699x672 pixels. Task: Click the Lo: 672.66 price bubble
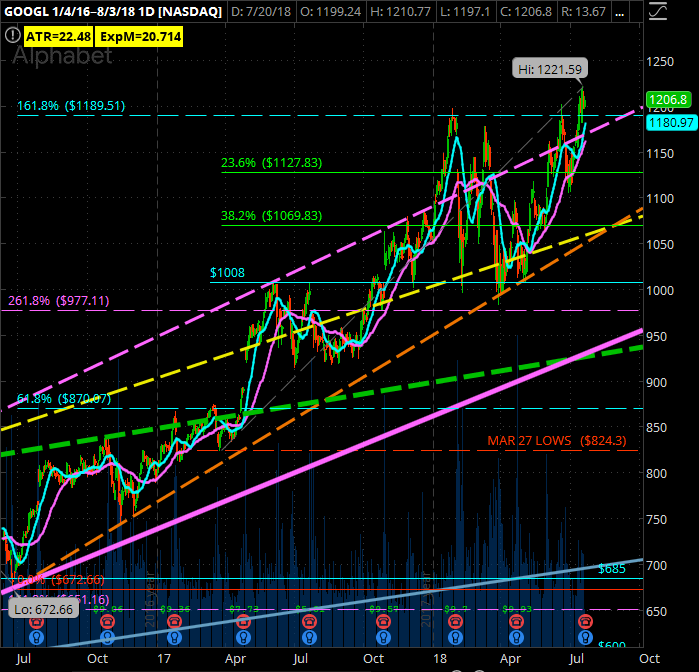click(44, 609)
